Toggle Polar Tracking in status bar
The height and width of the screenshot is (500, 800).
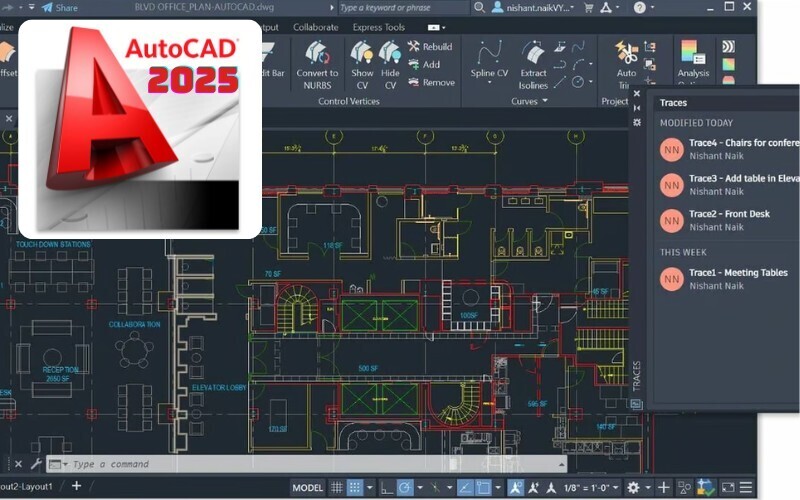(x=405, y=487)
